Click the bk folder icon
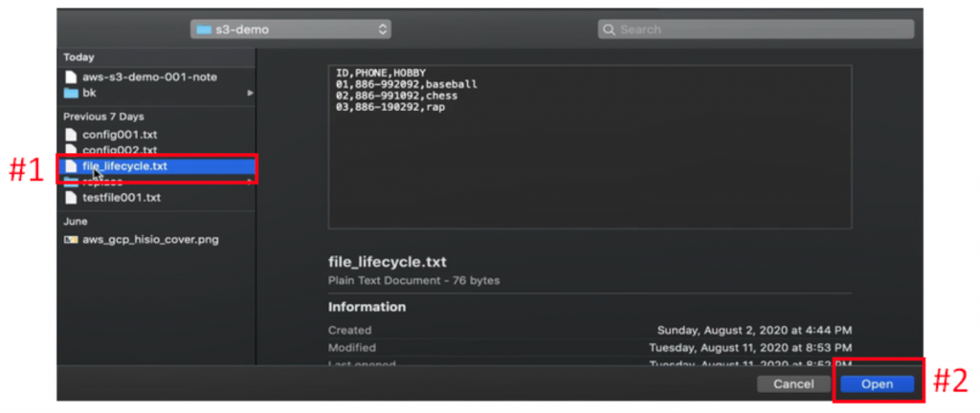The width and height of the screenshot is (980, 413). coord(71,93)
